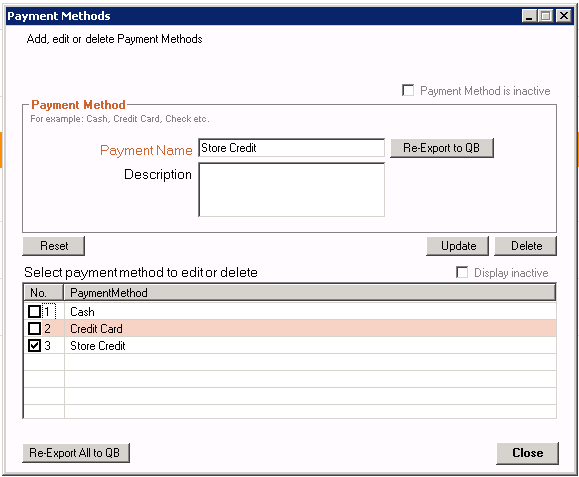The height and width of the screenshot is (477, 579).
Task: Enable the Display inactive checkbox
Action: coord(462,272)
